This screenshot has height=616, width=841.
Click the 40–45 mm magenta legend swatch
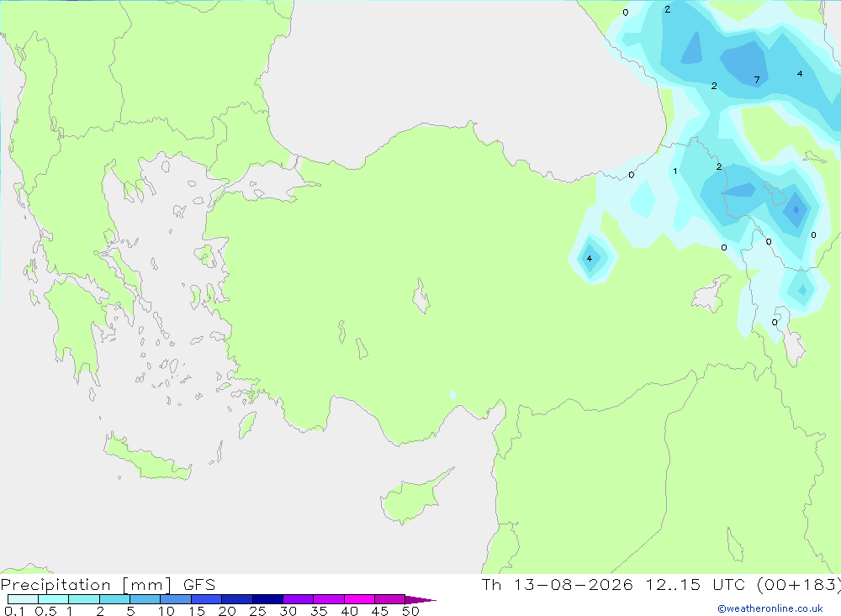(359, 599)
